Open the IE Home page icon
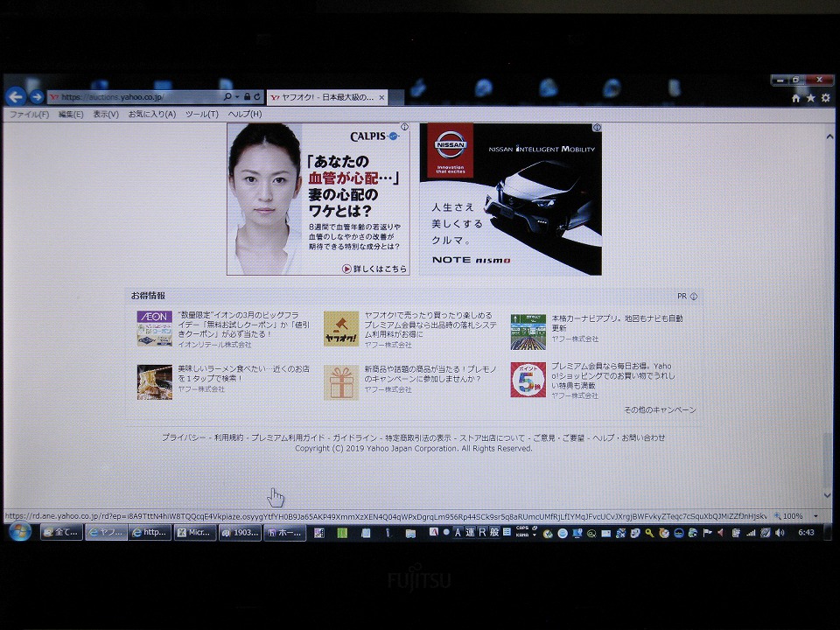The width and height of the screenshot is (840, 630). click(x=795, y=98)
